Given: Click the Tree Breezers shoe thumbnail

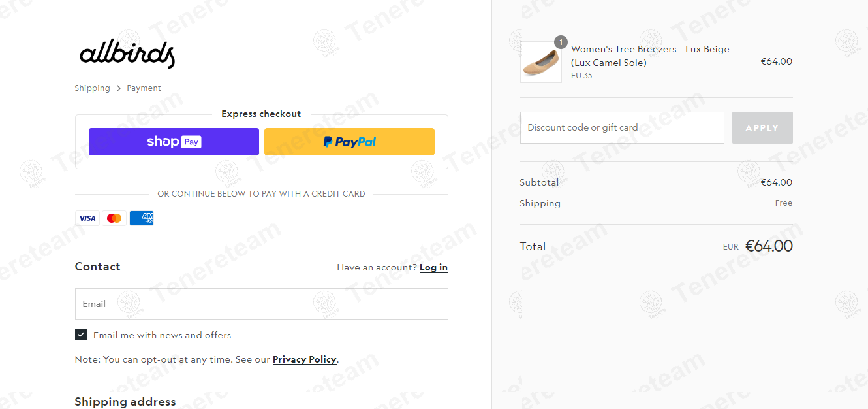Looking at the screenshot, I should click(x=540, y=62).
